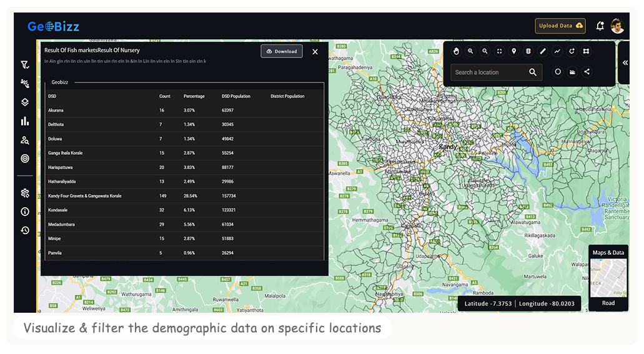
Task: Click the zoom in magnifier tool
Action: tap(471, 51)
